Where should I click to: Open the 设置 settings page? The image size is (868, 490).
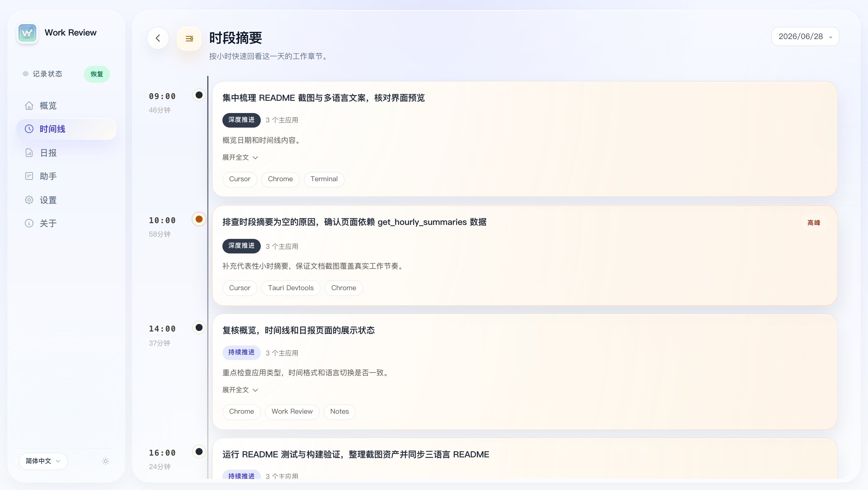[x=66, y=200]
